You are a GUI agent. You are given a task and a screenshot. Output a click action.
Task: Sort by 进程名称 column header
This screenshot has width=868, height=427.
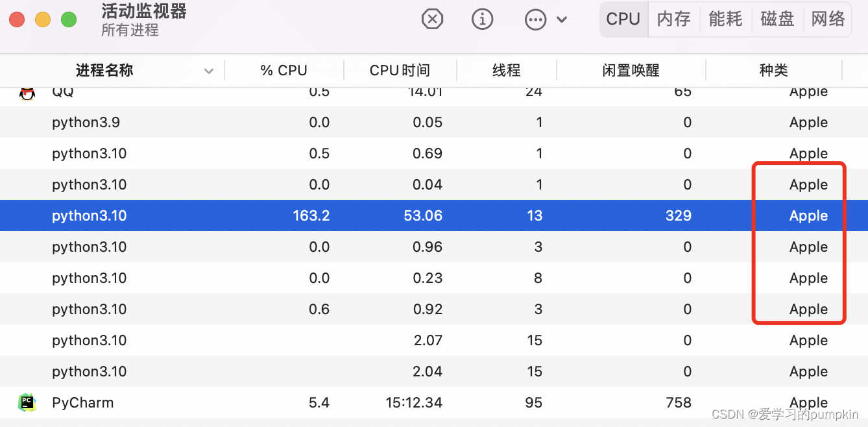(x=104, y=70)
